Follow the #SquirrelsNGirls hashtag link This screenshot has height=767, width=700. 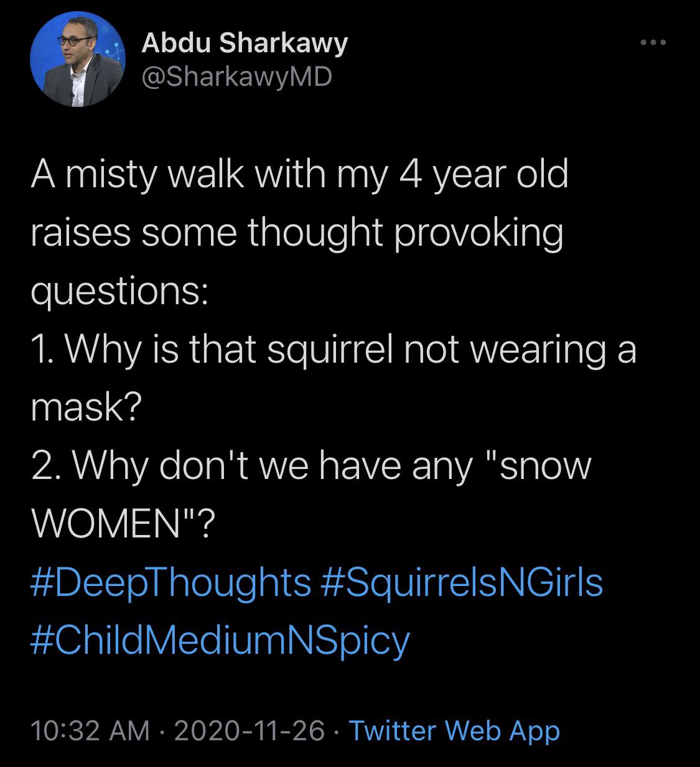coord(463,582)
